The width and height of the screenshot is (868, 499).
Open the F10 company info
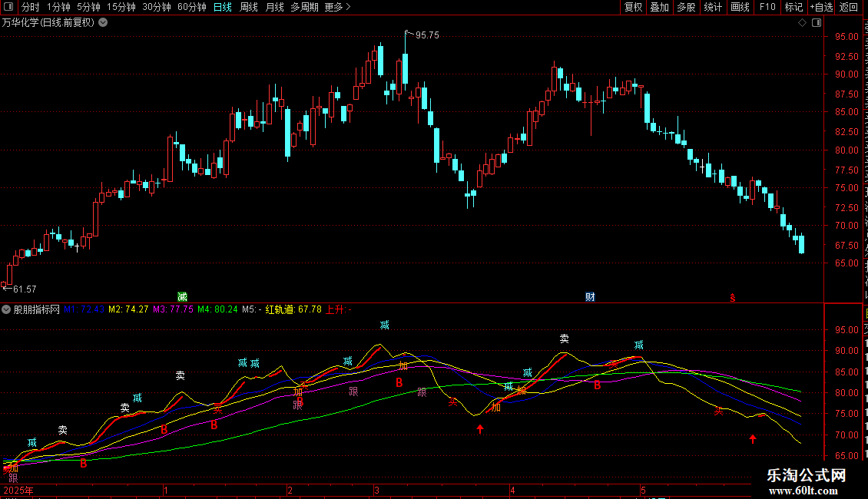pos(767,7)
